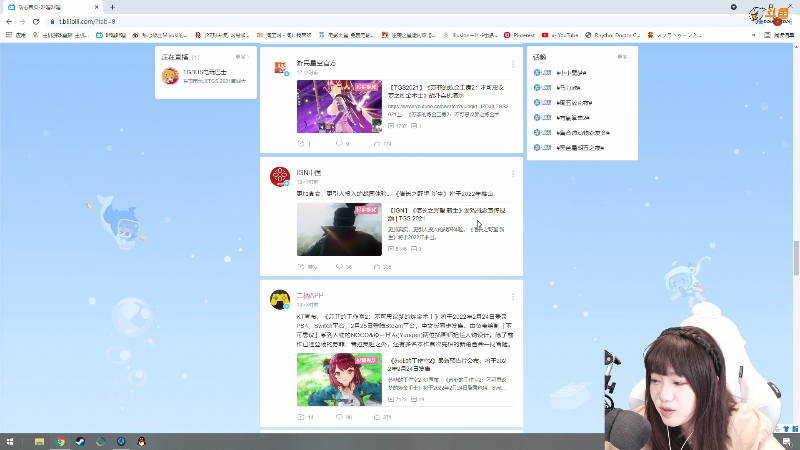Open Windows Start menu

click(10, 441)
